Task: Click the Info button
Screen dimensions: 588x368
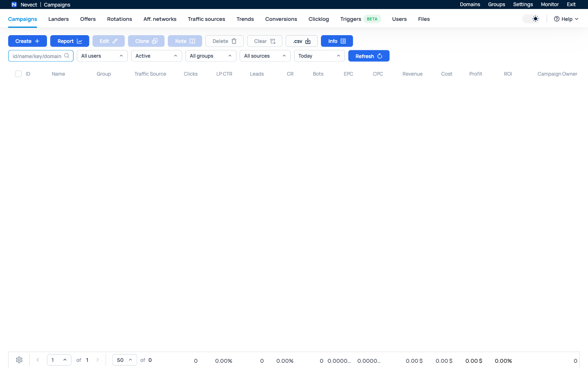Action: (x=337, y=41)
